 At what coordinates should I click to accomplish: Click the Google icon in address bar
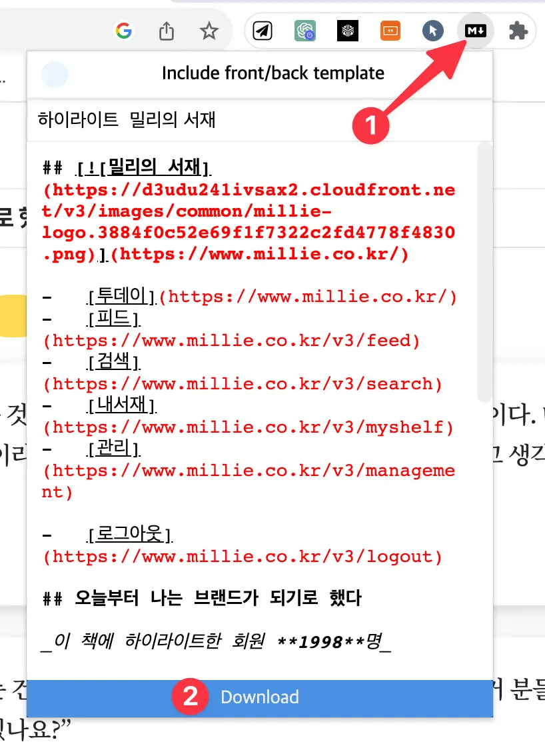click(124, 31)
